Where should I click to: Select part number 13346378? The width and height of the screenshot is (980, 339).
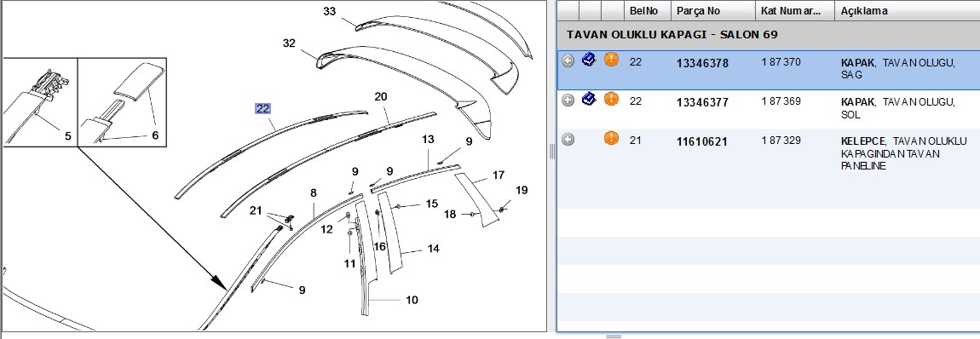702,64
